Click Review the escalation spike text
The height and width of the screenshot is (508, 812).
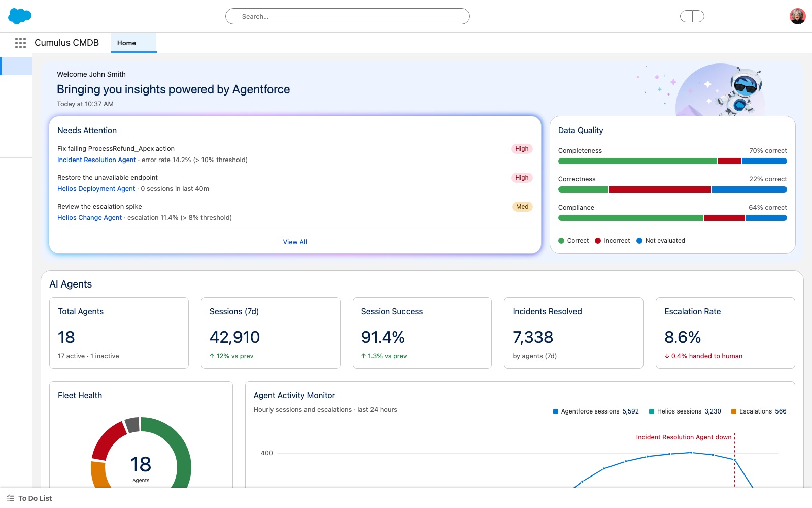coord(99,207)
